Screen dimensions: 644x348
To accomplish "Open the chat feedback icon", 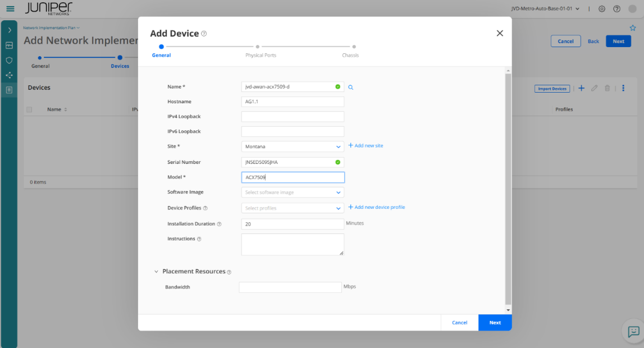I will tap(633, 331).
